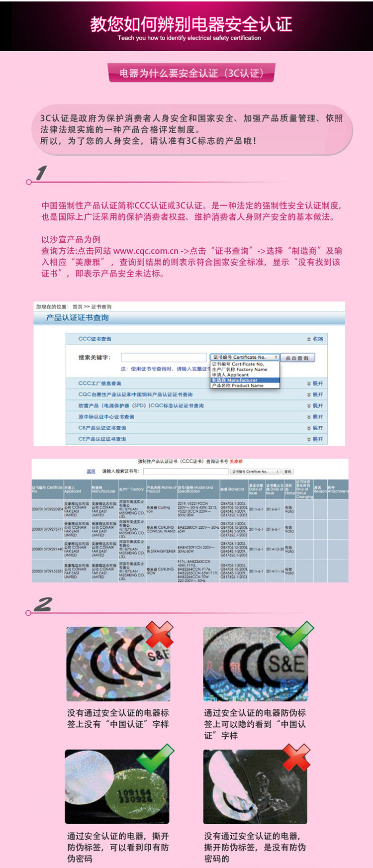Expand CQC自愿性产品认证 certificate query section
Image resolution: width=373 pixels, height=868 pixels.
(x=315, y=394)
